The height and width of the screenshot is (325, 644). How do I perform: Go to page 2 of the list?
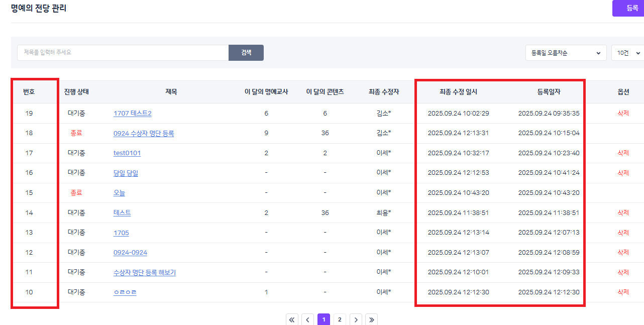click(x=340, y=319)
